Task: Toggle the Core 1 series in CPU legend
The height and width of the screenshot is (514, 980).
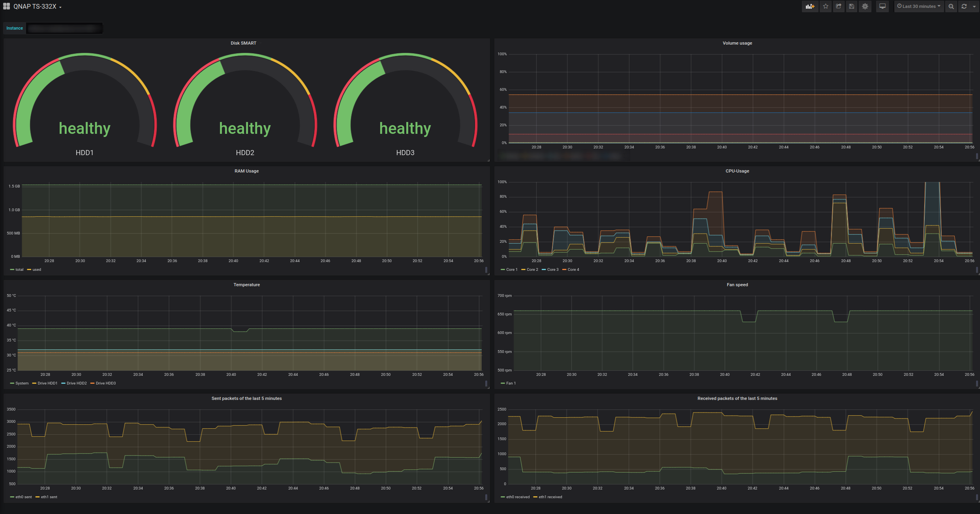Action: (509, 270)
